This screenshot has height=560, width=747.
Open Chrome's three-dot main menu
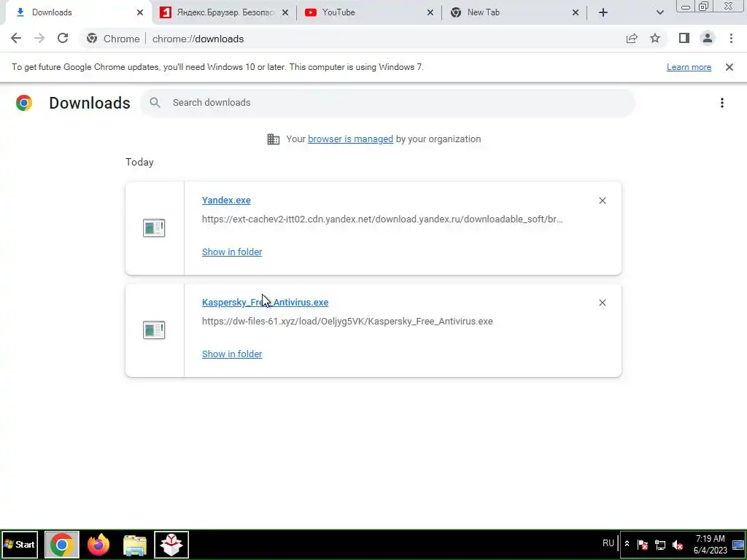point(731,39)
